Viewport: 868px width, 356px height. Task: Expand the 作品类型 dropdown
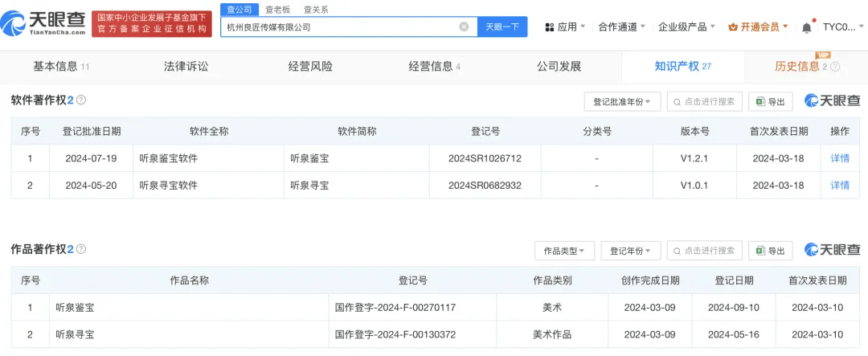tap(565, 251)
